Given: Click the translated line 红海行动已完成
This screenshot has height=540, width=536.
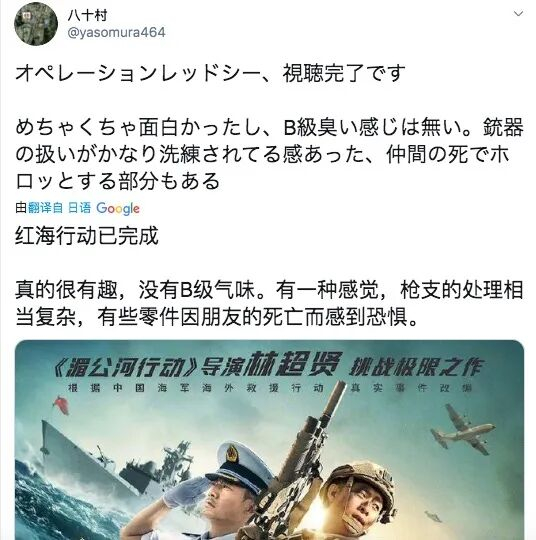Looking at the screenshot, I should [x=87, y=236].
